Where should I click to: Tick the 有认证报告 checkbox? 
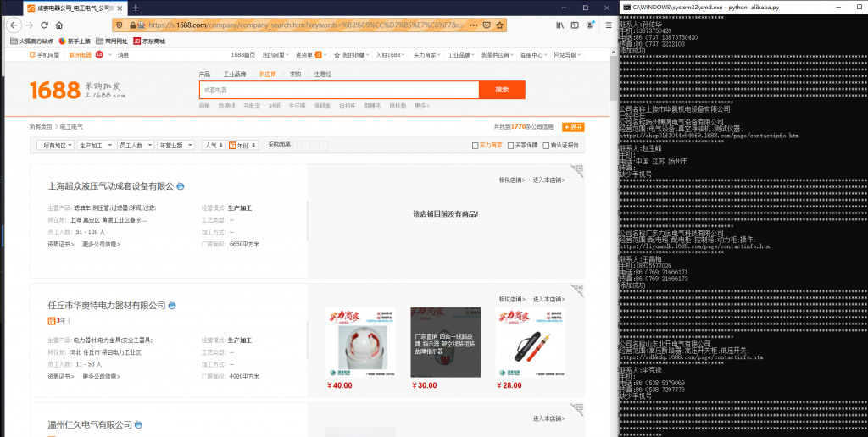[x=547, y=145]
